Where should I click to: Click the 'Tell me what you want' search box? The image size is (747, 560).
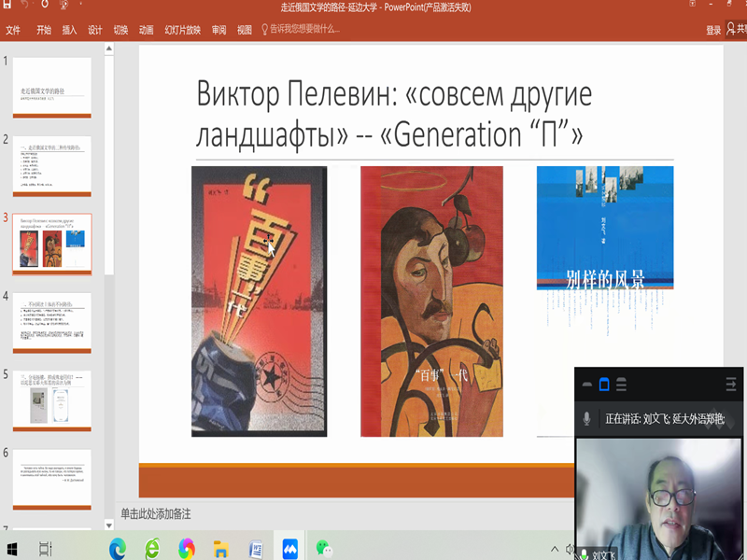point(303,30)
